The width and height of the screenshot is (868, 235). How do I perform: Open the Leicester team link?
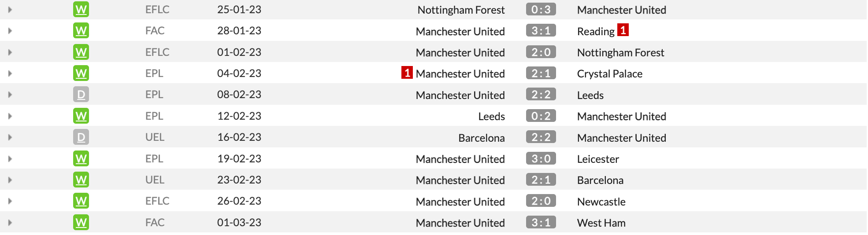[598, 159]
